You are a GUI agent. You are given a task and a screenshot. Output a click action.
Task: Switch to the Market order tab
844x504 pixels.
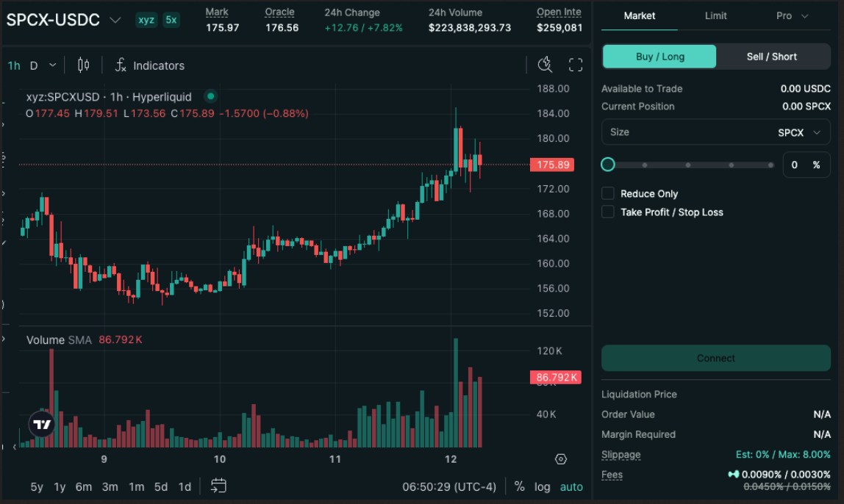(639, 15)
